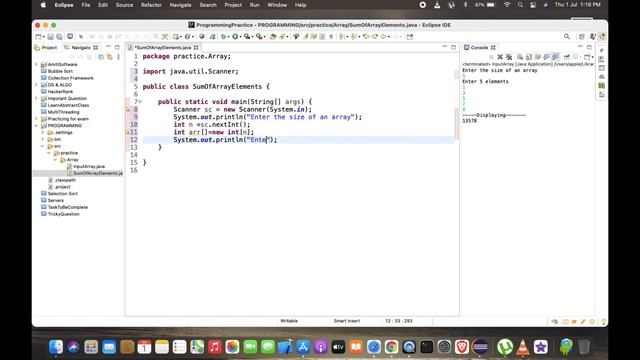This screenshot has height=360, width=640.
Task: Switch to the Project tab
Action: 46,47
